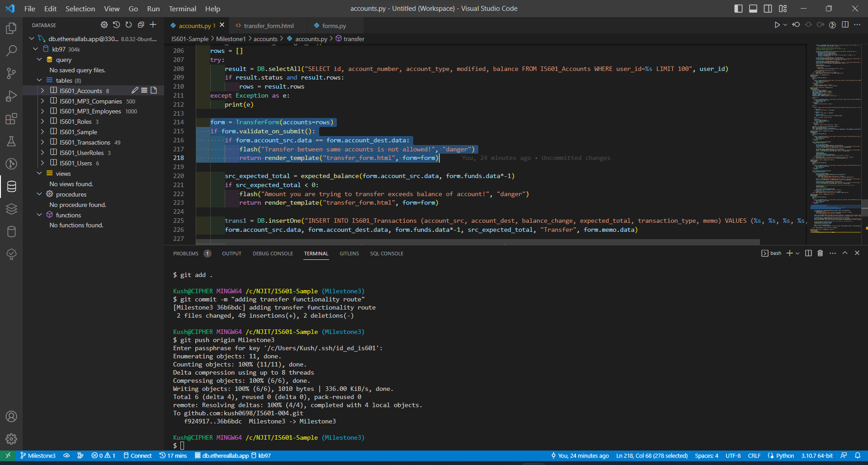Edit IS601_Accounts table via pencil icon
This screenshot has width=868, height=465.
point(134,90)
